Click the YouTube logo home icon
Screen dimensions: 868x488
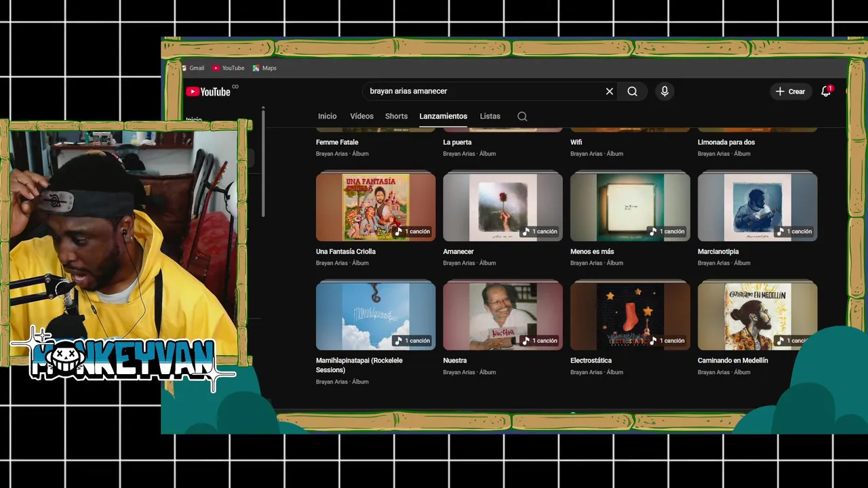point(208,91)
